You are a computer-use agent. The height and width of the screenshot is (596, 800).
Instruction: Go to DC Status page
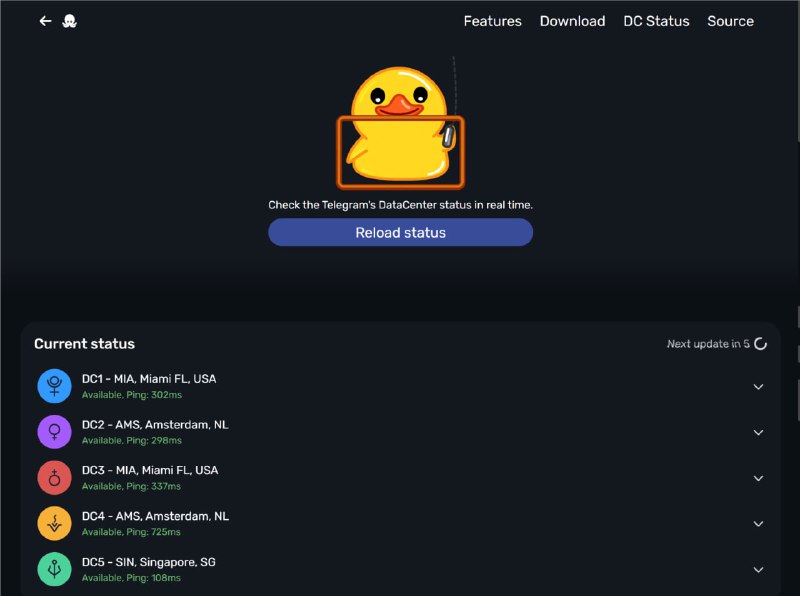(656, 21)
